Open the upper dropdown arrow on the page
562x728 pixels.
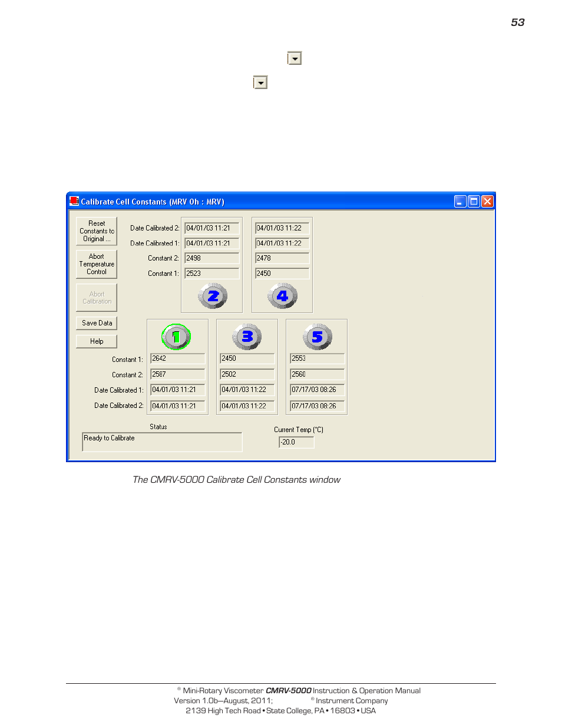295,58
